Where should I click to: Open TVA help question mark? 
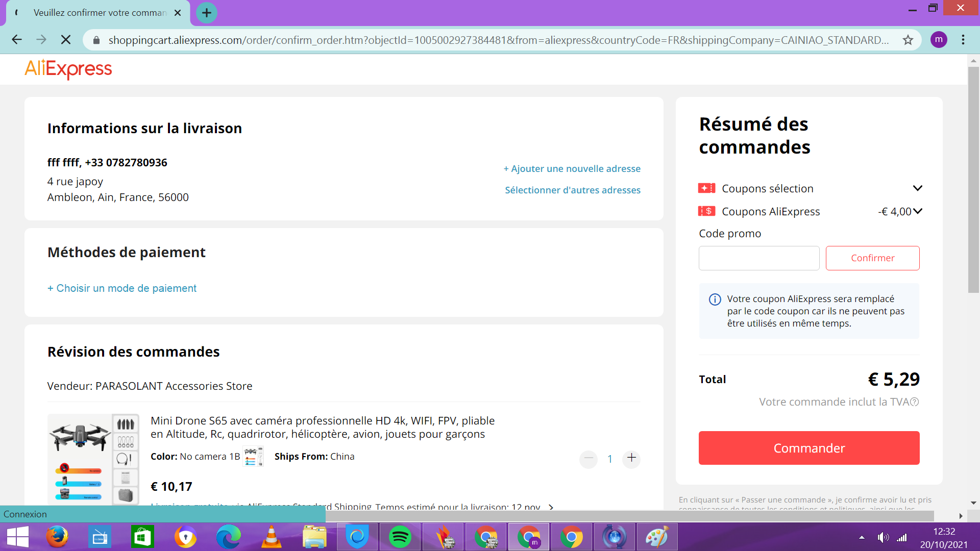click(915, 402)
